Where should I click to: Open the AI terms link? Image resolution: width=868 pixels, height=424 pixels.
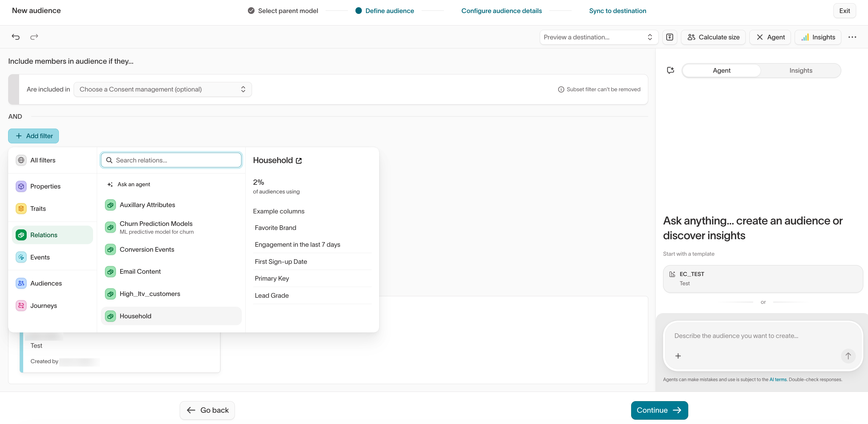pyautogui.click(x=778, y=379)
